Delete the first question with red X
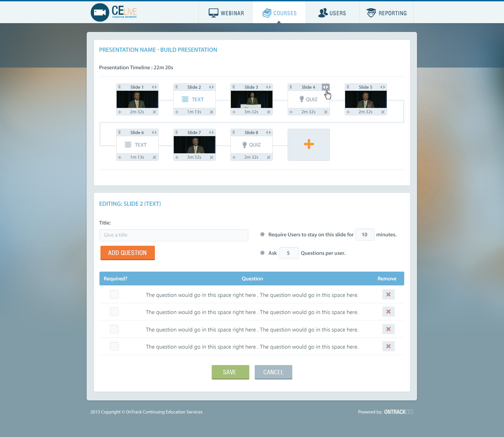Screen dimensions: 504x437 (388, 294)
